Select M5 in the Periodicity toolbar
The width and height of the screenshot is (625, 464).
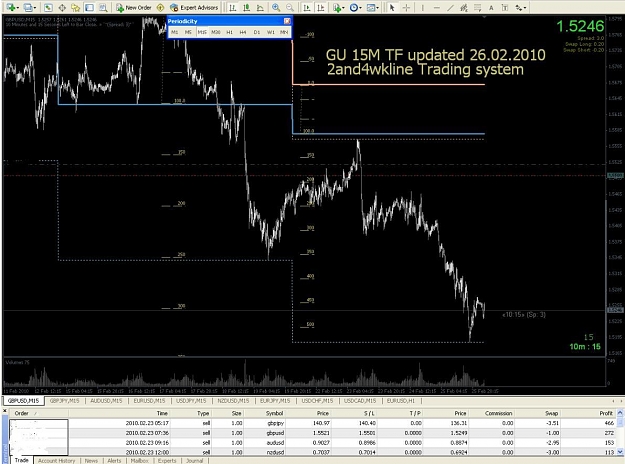(x=188, y=32)
